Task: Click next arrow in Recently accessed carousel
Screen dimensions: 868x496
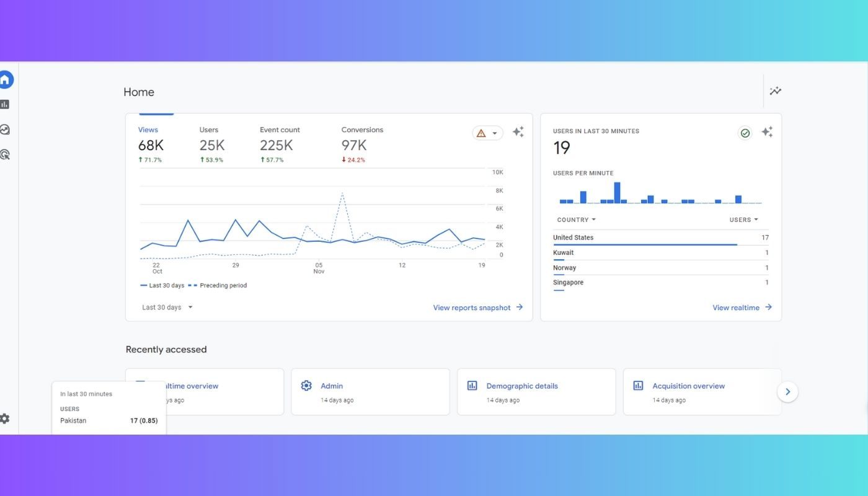Action: [787, 392]
